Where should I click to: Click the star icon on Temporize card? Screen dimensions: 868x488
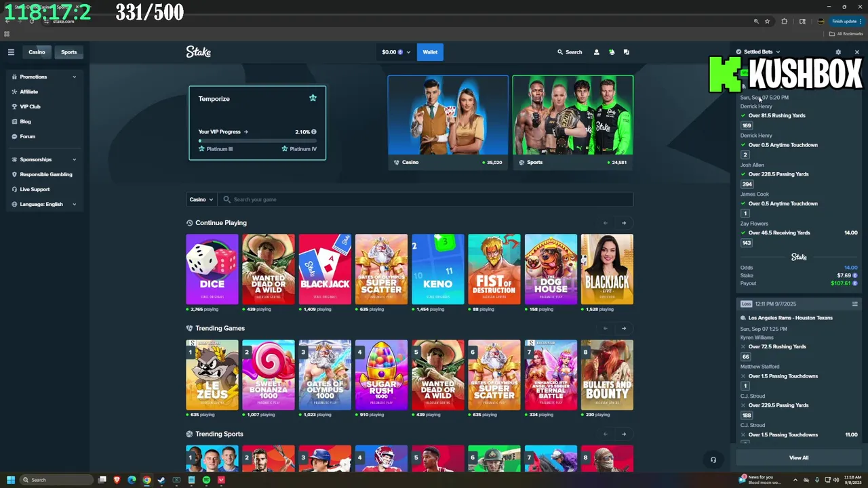click(313, 98)
